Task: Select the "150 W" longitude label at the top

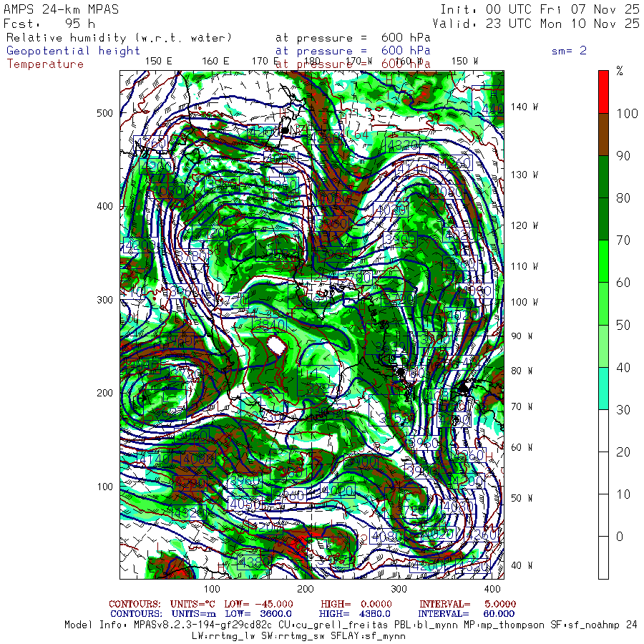Action: [x=465, y=62]
